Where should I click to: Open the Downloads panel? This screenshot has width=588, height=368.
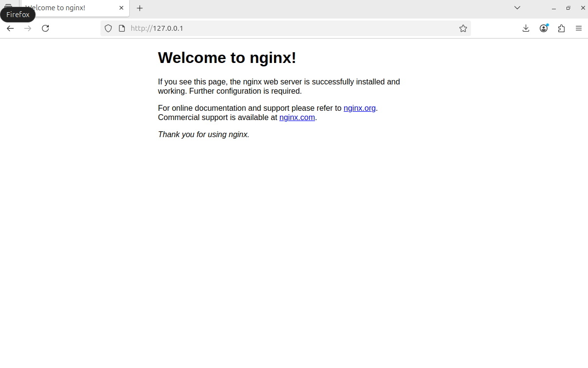click(526, 28)
